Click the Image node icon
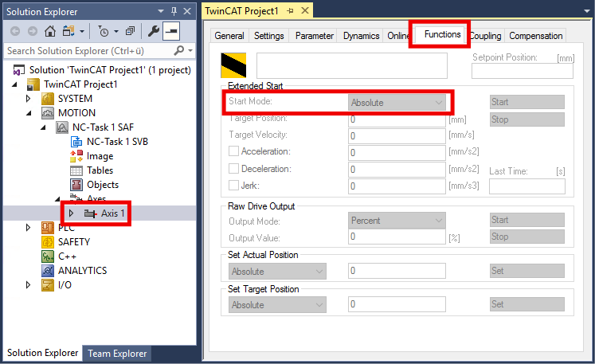 (76, 156)
